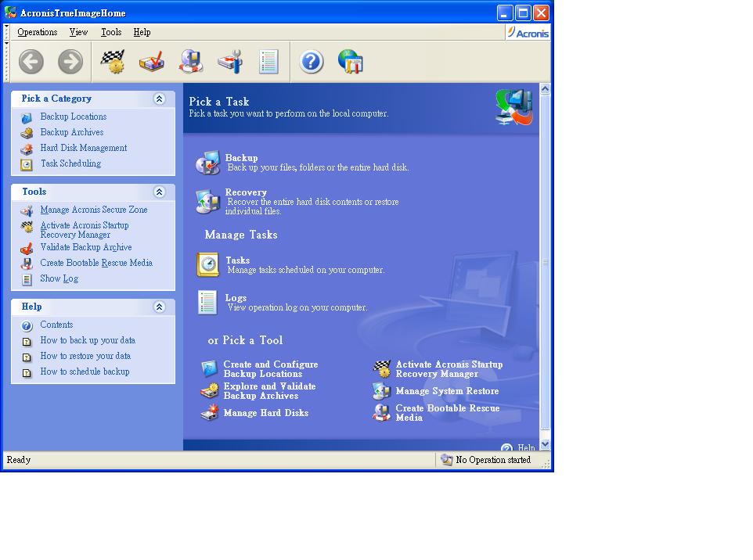Image resolution: width=753 pixels, height=560 pixels.
Task: Click the Create Bootable Rescue Media toolbar icon
Action: click(x=191, y=62)
